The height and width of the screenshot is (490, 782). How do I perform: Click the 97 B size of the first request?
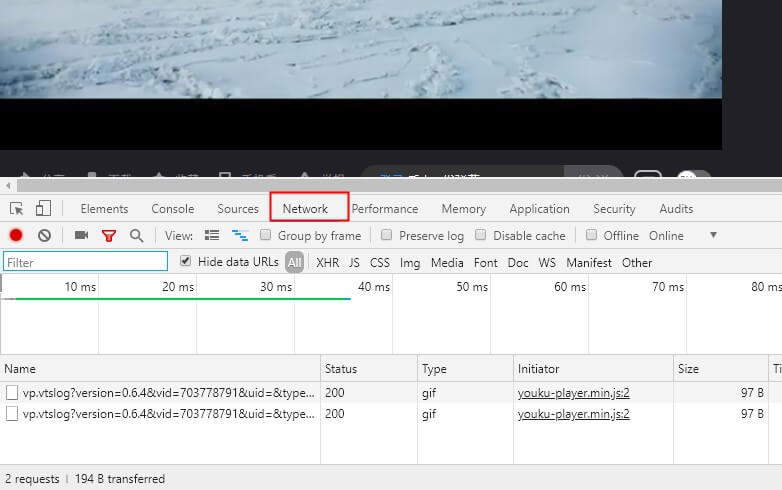(x=752, y=393)
